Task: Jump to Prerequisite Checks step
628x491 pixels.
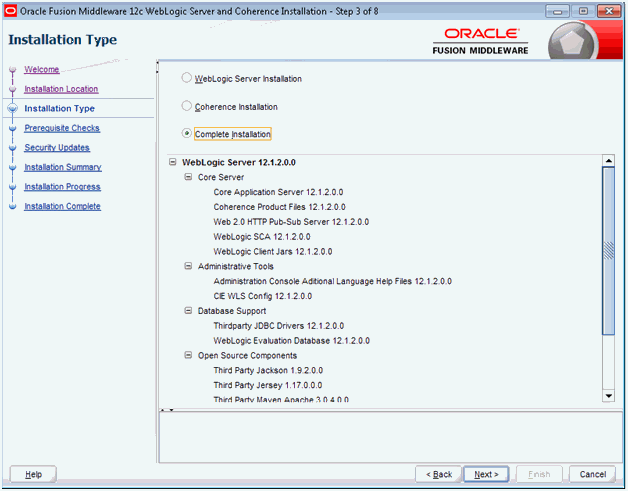Action: pyautogui.click(x=62, y=128)
